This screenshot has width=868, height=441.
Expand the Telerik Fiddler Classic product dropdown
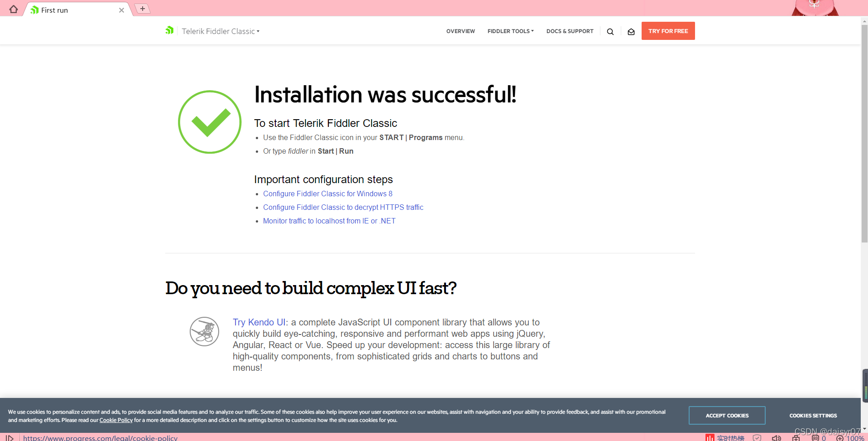[221, 31]
